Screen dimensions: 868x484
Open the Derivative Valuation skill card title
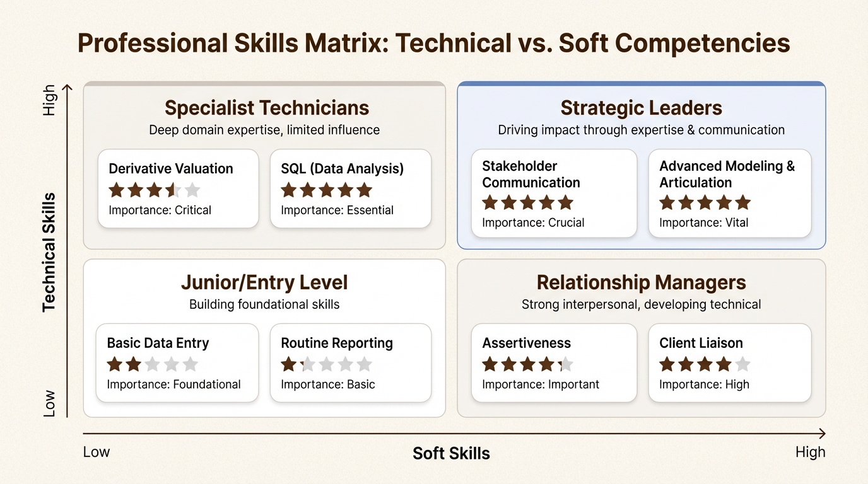point(171,169)
